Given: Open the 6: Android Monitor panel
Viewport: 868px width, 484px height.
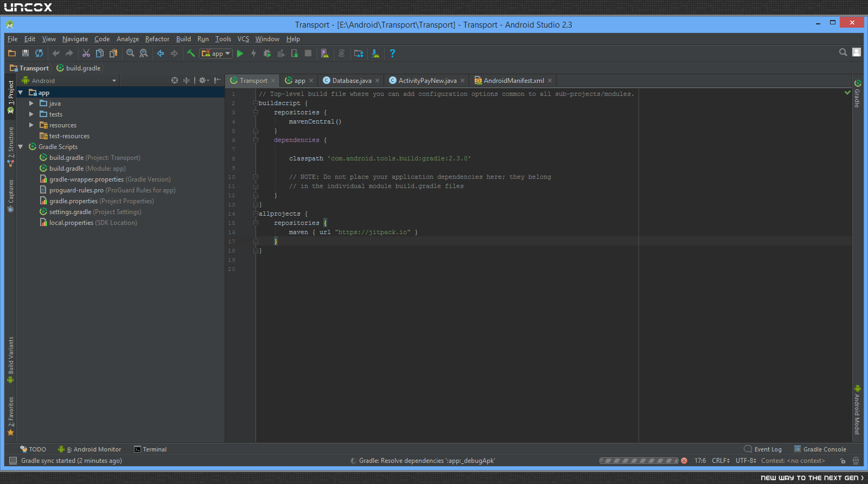Looking at the screenshot, I should pos(90,449).
